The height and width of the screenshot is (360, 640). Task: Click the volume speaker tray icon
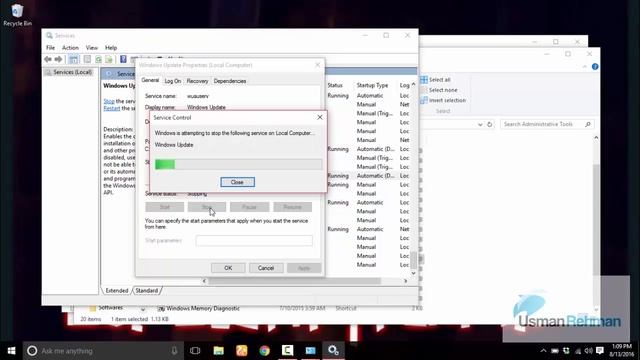588,351
